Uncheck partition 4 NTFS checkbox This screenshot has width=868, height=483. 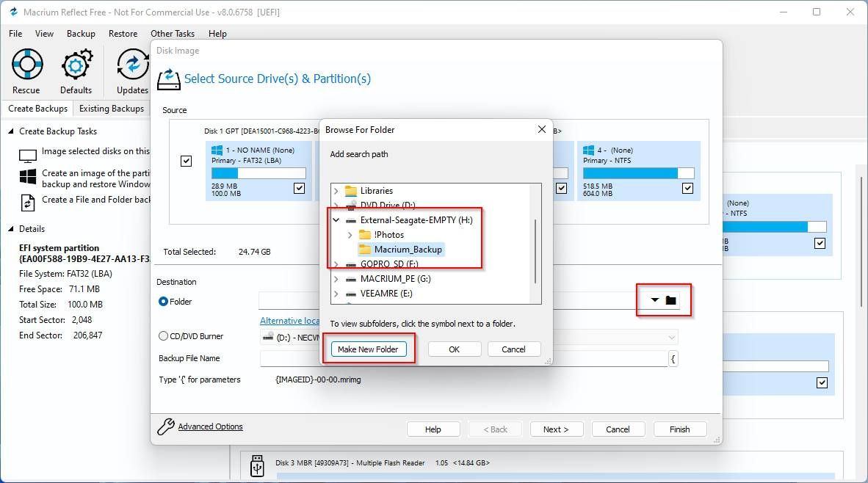pyautogui.click(x=687, y=189)
